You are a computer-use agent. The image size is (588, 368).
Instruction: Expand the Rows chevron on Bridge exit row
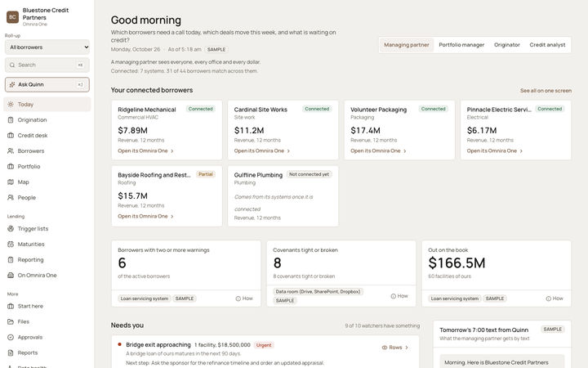pos(407,348)
